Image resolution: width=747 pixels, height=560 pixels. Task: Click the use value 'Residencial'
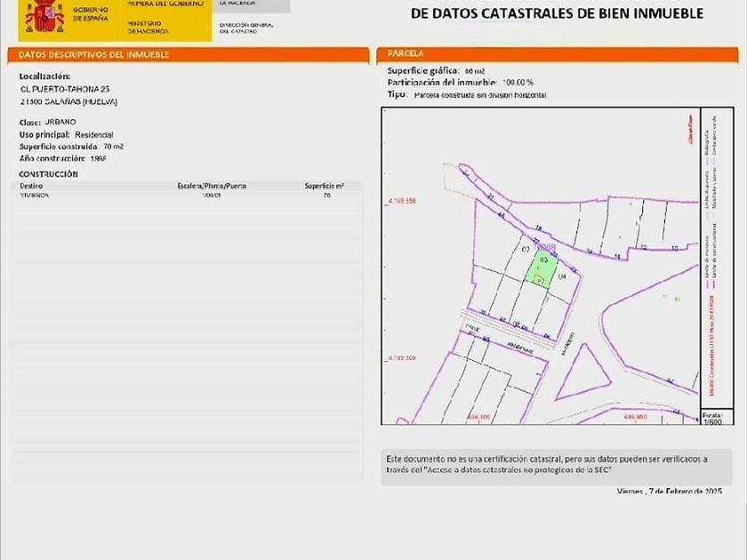click(94, 135)
